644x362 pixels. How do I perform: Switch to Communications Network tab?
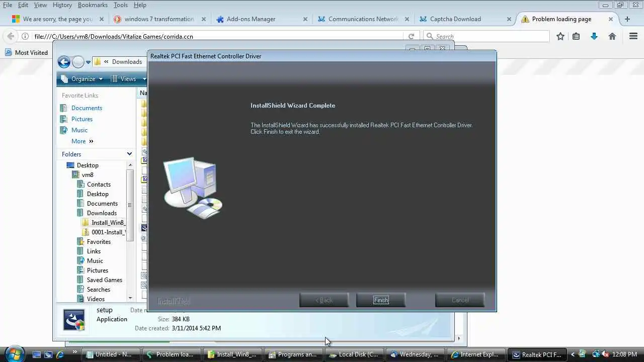(x=363, y=19)
